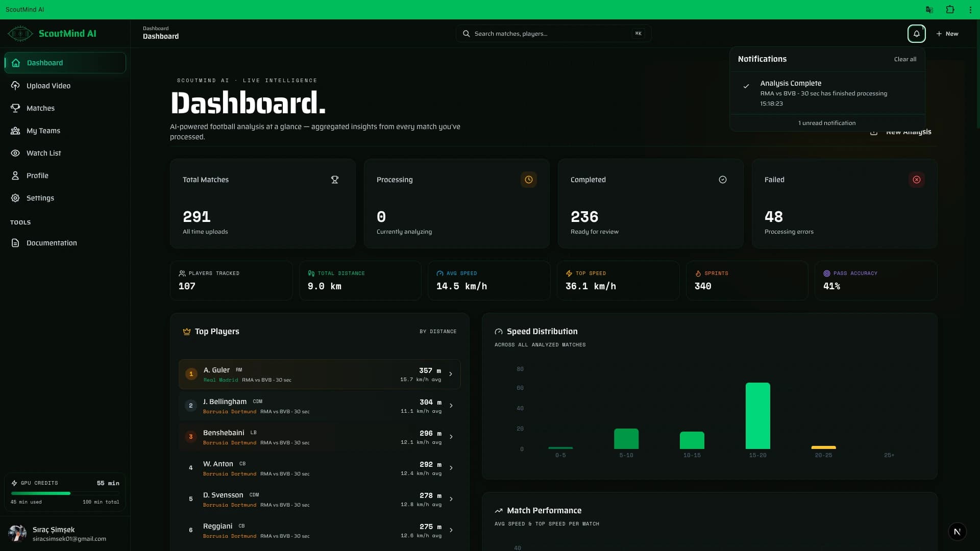Screen dimensions: 980x551
Task: Expand D. Svensson row chevron
Action: point(451,499)
